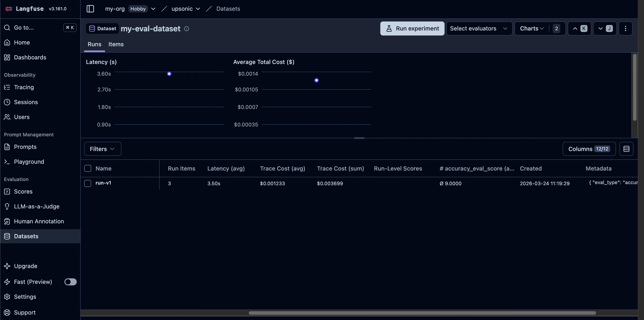Check the select-all checkbox in table header
Viewport: 644px width, 320px height.
[x=87, y=168]
